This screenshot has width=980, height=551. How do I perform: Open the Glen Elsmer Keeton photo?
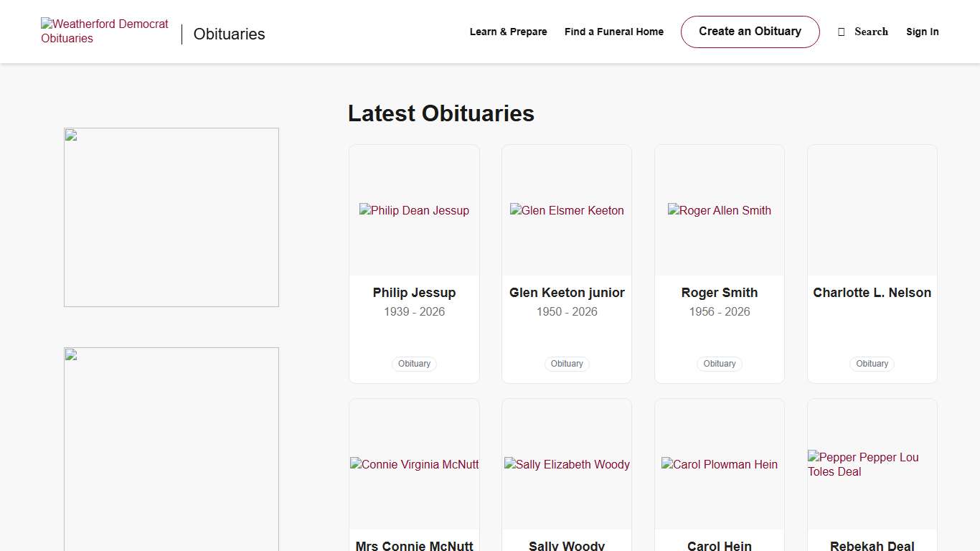click(x=567, y=210)
